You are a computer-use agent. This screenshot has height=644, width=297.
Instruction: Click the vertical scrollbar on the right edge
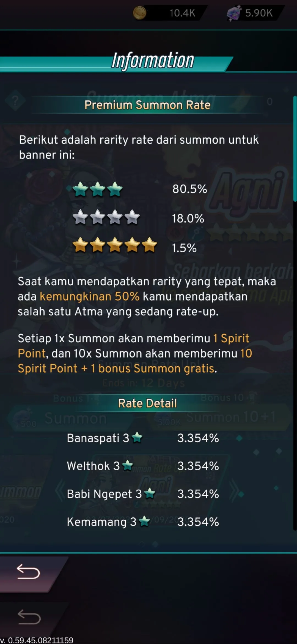coord(295,149)
